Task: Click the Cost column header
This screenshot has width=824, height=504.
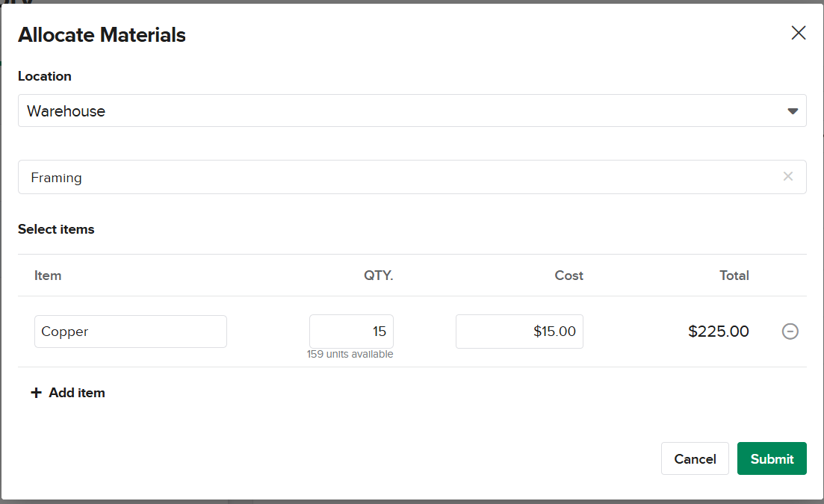Action: point(569,276)
